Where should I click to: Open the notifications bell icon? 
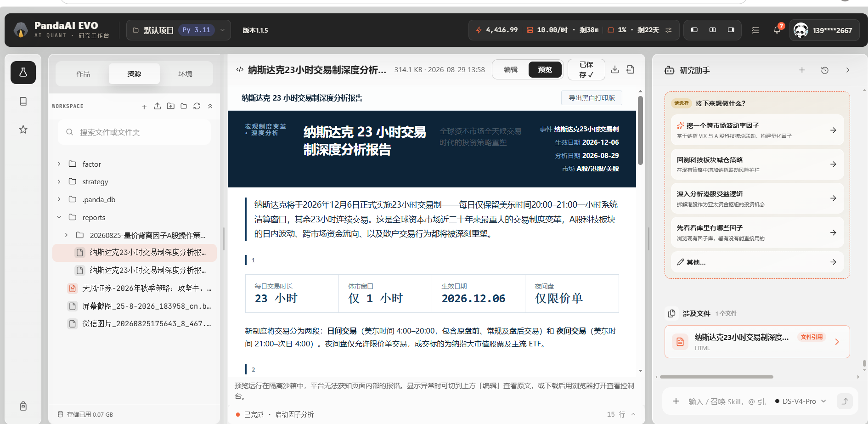click(777, 30)
